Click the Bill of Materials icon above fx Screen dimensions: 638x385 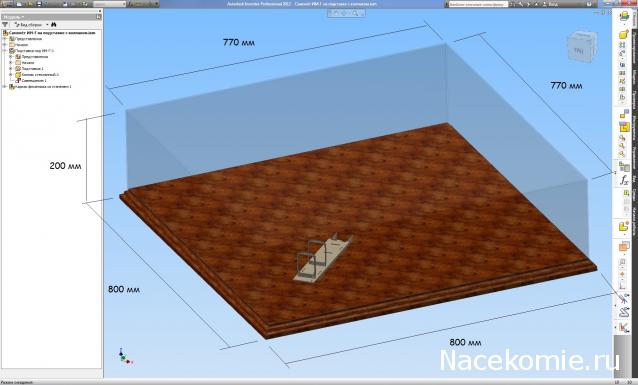(x=624, y=166)
